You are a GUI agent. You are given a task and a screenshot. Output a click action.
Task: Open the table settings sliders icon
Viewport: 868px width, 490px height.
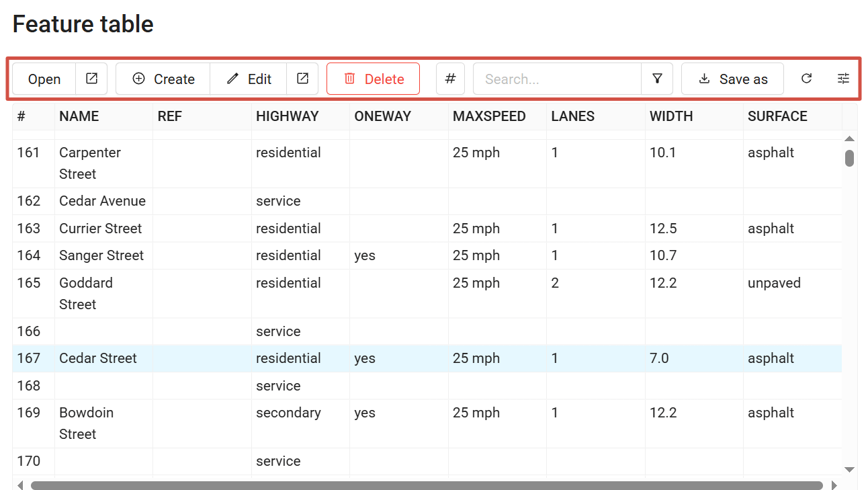[x=843, y=79]
